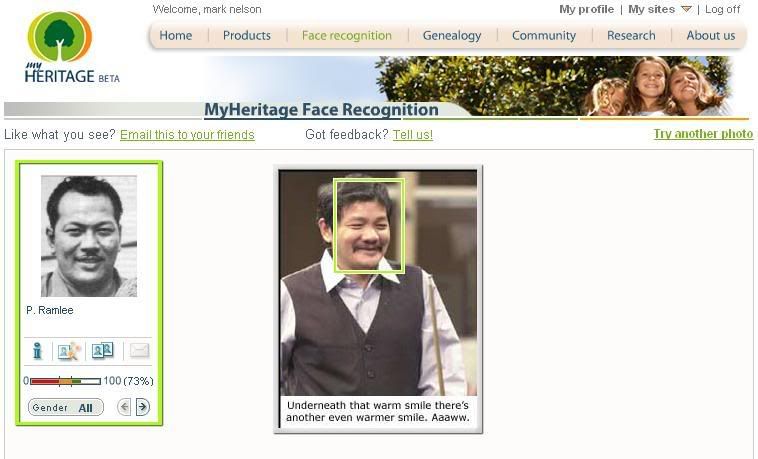
Task: Click the 'P. Ramlee' name text
Action: point(50,310)
